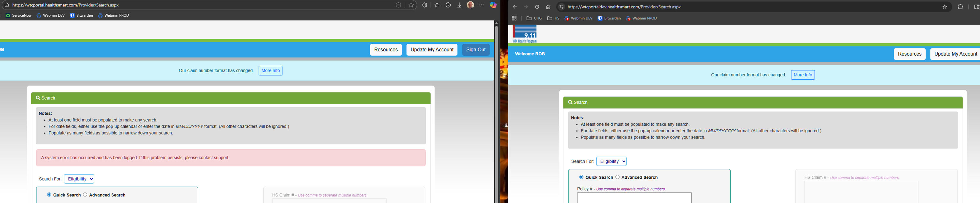Reload the wtcportaldev page in Chrome
Viewport: 980px width, 203px height.
coord(537,7)
